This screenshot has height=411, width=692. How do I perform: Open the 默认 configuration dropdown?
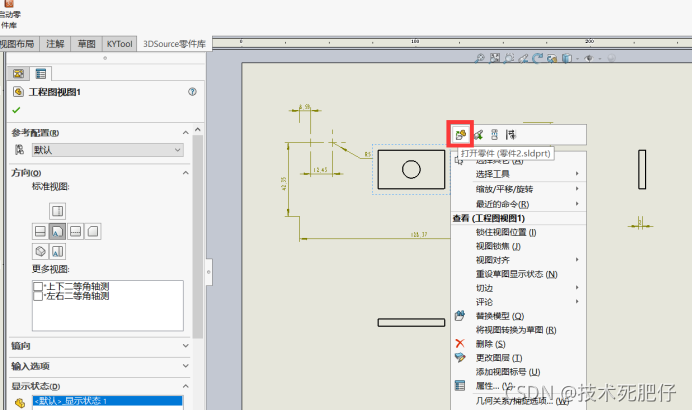point(108,150)
